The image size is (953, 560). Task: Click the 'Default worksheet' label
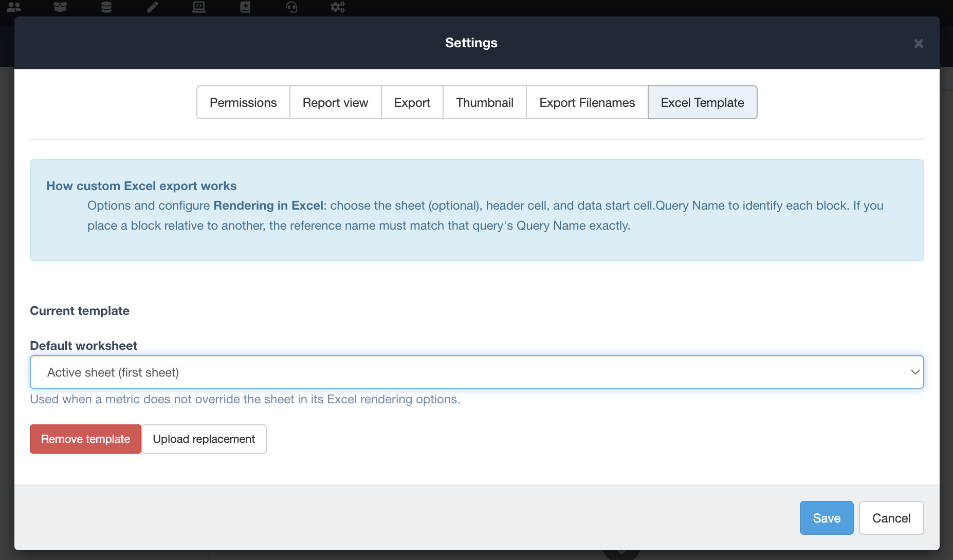point(83,346)
